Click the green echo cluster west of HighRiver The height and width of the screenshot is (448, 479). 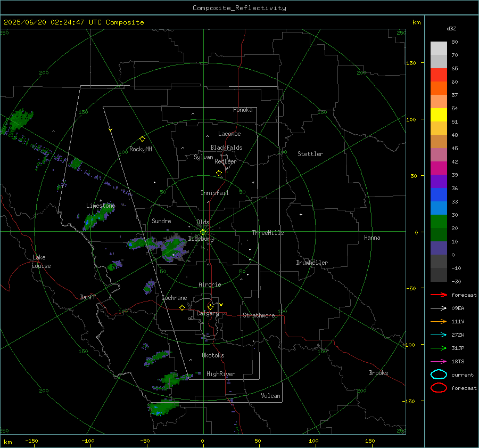point(171,380)
